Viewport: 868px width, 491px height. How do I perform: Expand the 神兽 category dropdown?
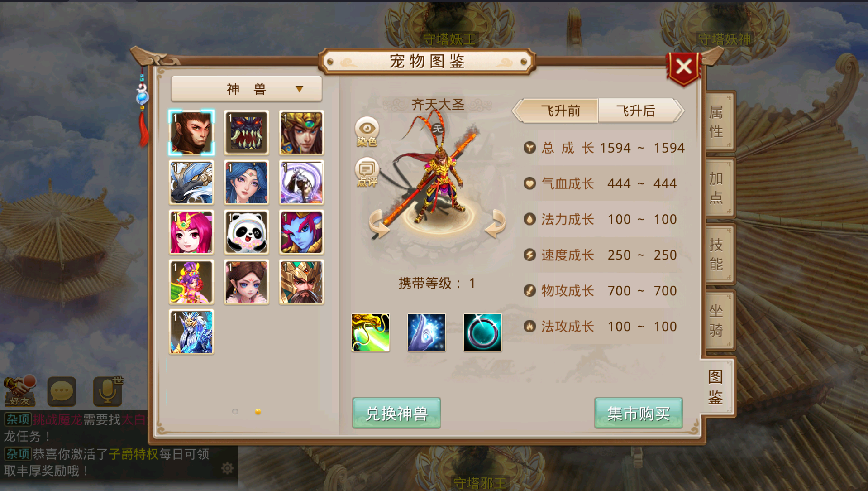247,89
